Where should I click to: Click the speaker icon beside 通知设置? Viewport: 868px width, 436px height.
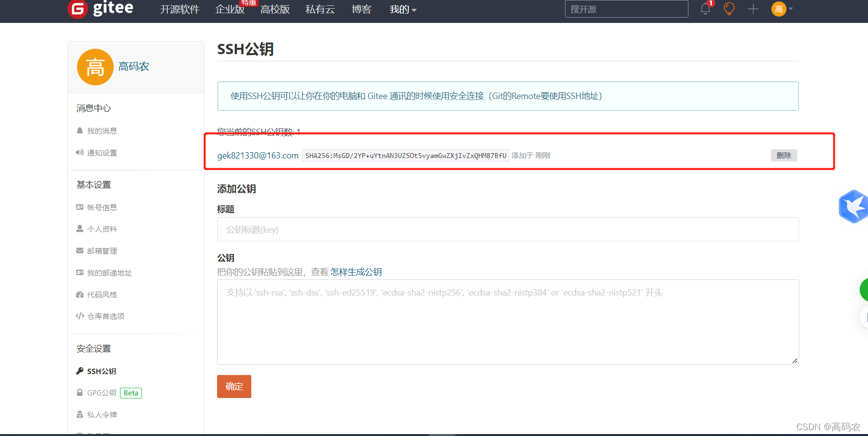(x=80, y=153)
